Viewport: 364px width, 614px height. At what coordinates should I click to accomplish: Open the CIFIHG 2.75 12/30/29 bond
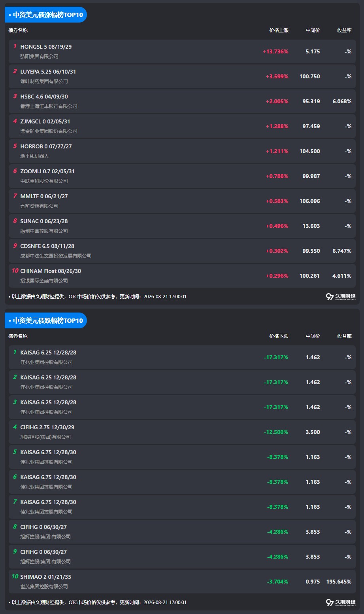point(47,427)
